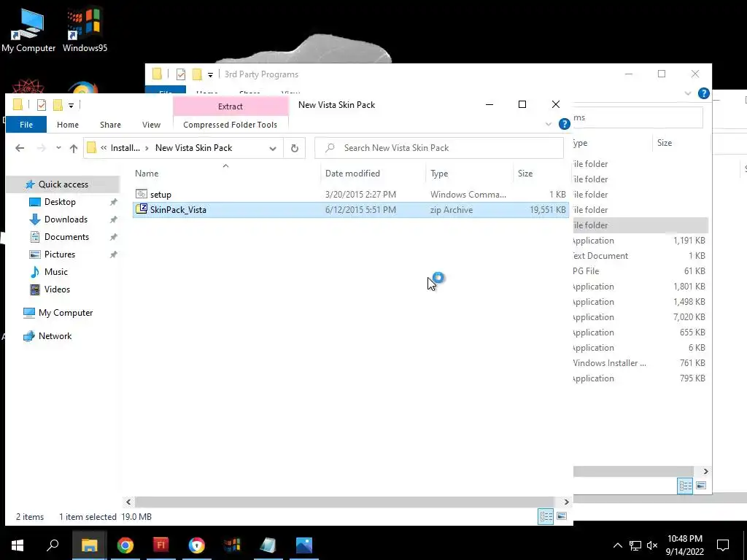
Task: Open Downloads in navigation pane
Action: point(66,219)
